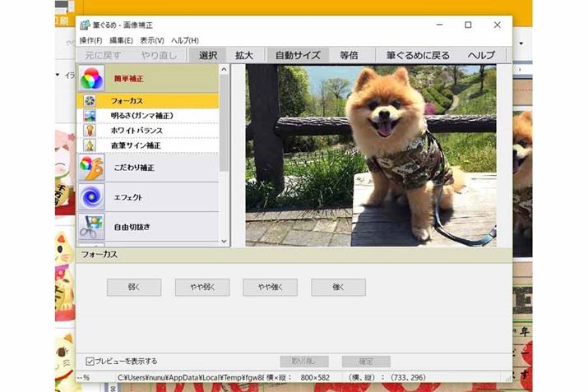The width and height of the screenshot is (588, 392).
Task: Click the dog photo preview image
Action: pyautogui.click(x=371, y=156)
